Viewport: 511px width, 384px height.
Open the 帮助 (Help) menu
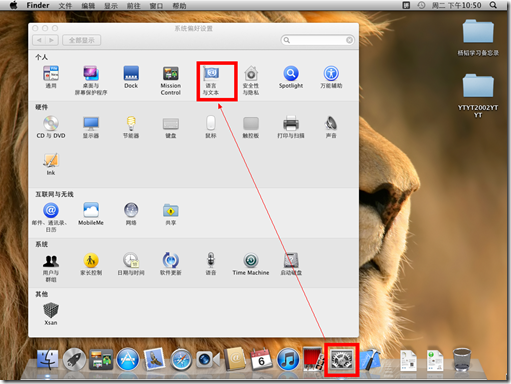[x=179, y=5]
